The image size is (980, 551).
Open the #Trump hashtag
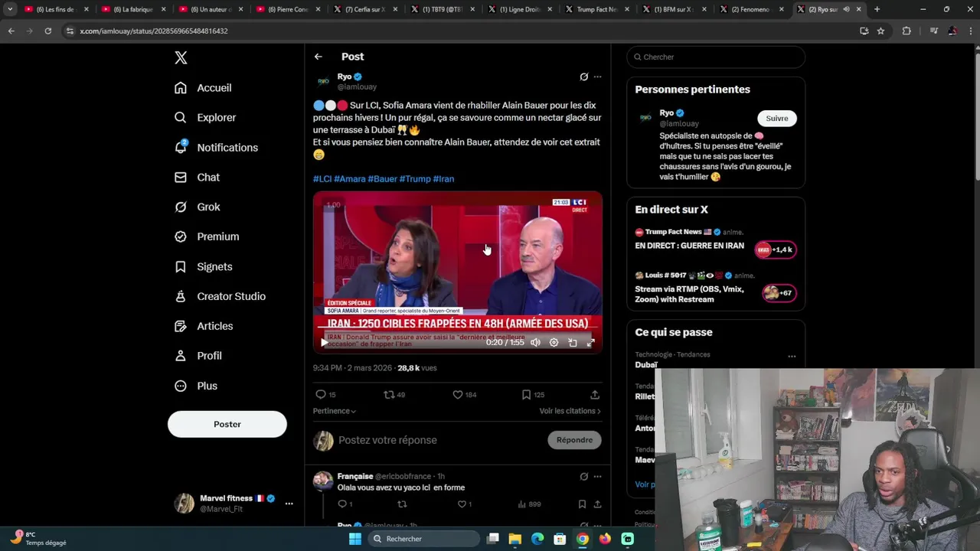415,179
